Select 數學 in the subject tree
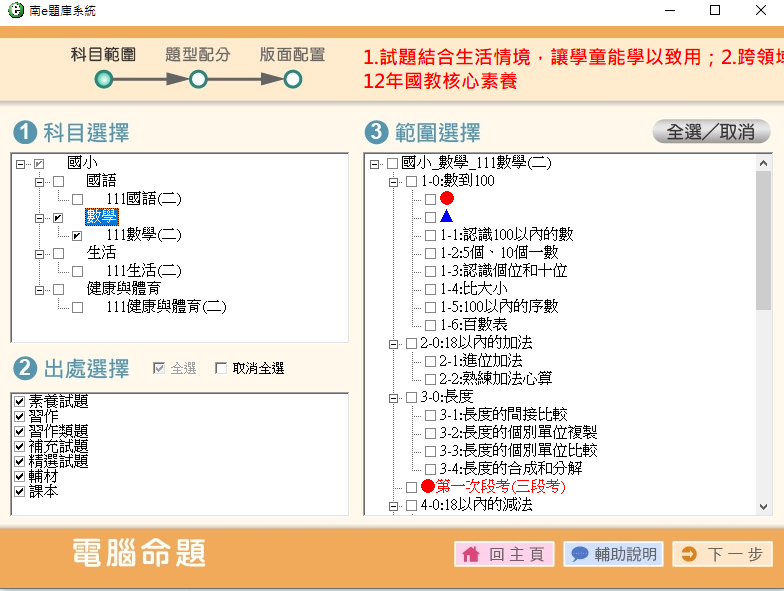Screen dimensions: 784x591 click(x=100, y=217)
